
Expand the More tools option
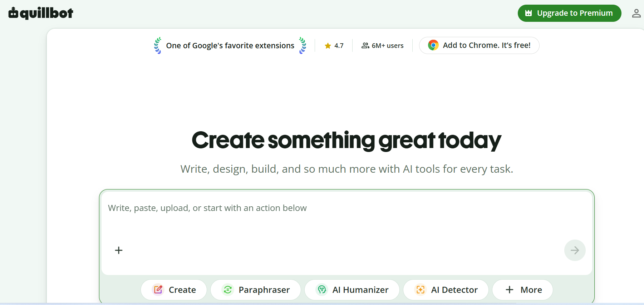click(522, 290)
